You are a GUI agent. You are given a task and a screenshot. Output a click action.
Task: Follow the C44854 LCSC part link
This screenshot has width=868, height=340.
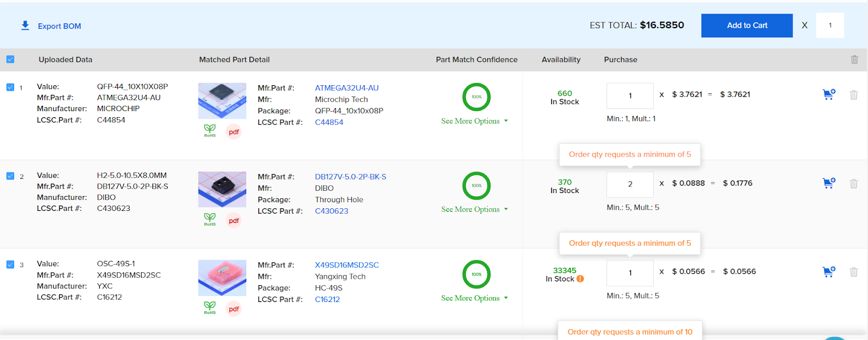coord(329,122)
